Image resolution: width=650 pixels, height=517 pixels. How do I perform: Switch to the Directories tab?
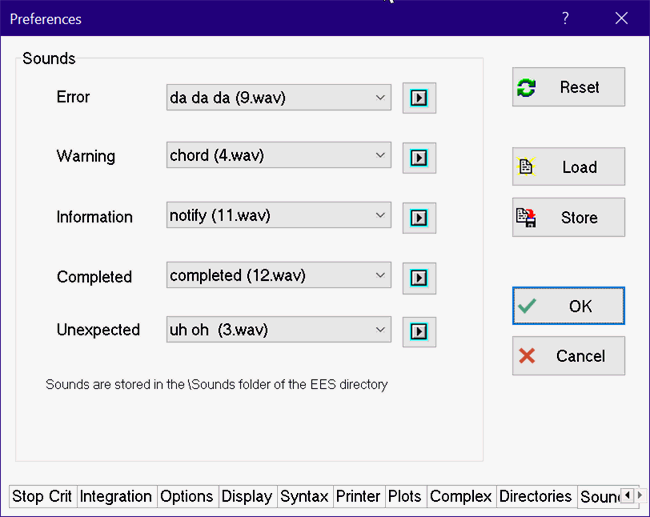click(x=535, y=497)
